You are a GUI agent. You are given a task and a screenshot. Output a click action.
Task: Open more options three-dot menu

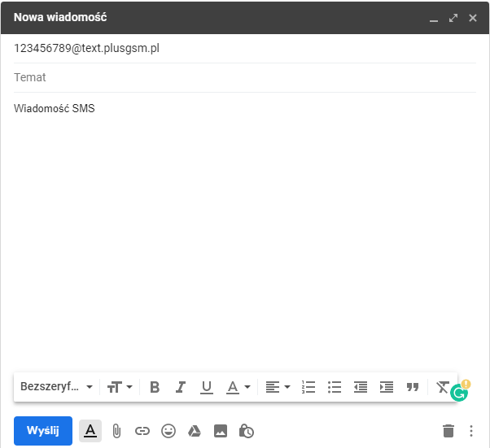(x=471, y=431)
